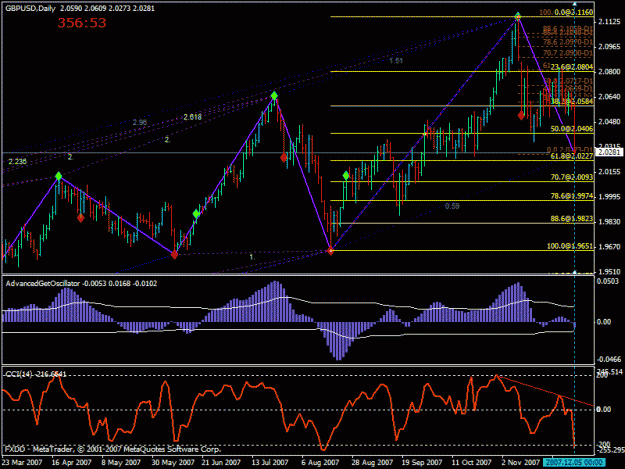Viewport: 625px width, 469px height.
Task: Click the 8 May 2007 date label
Action: pos(121,463)
